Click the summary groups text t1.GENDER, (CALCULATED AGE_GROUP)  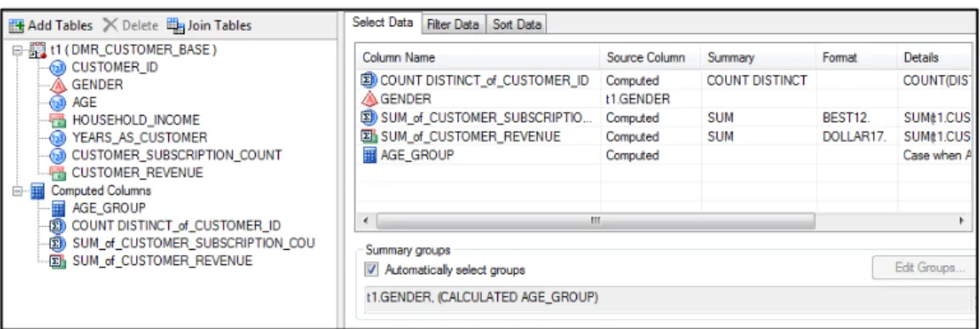482,298
